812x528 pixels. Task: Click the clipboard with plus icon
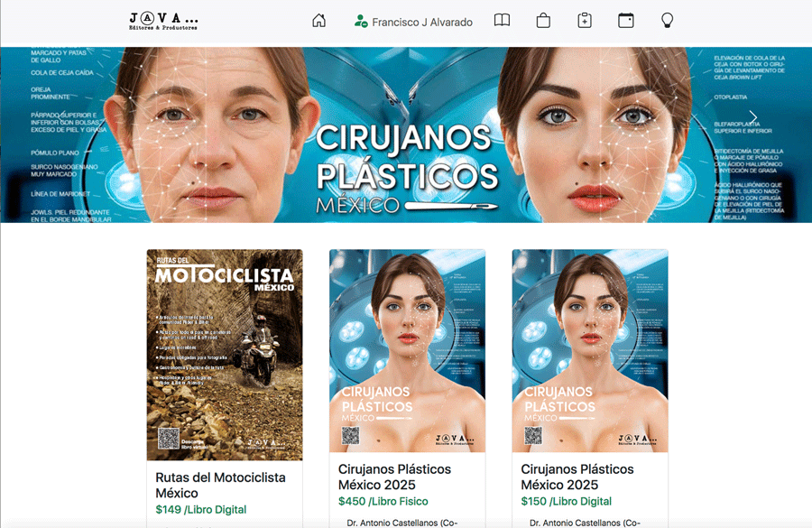pos(585,21)
